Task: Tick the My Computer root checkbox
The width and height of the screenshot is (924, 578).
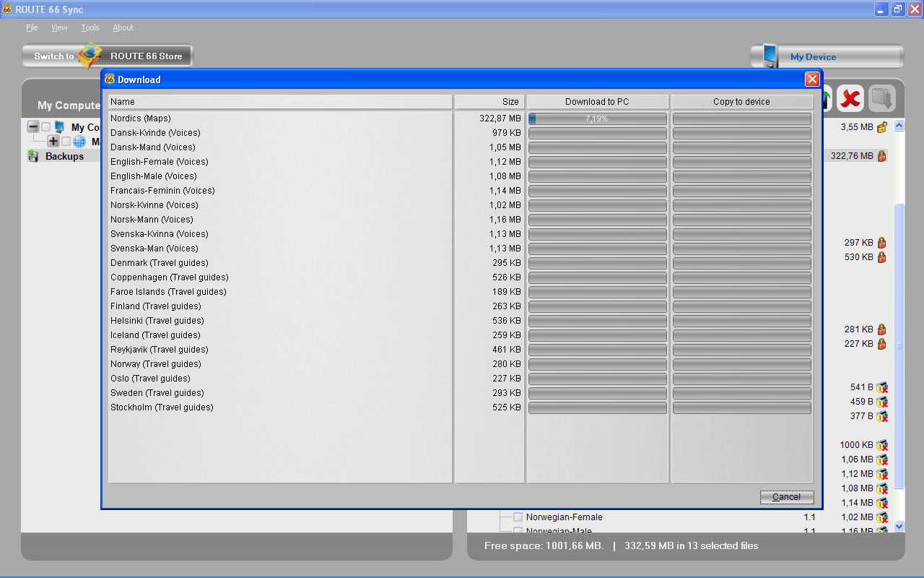Action: pyautogui.click(x=46, y=127)
